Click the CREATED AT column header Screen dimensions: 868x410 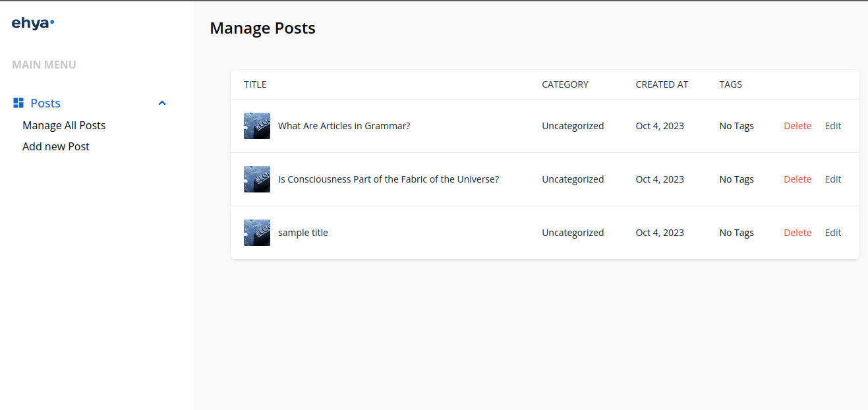coord(662,84)
